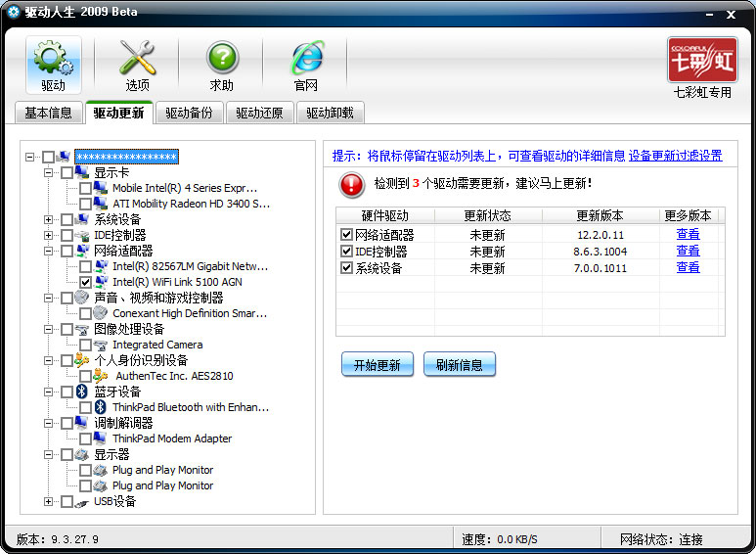The image size is (756, 554).
Task: Expand the IDE控制器 tree branch
Action: pos(48,235)
